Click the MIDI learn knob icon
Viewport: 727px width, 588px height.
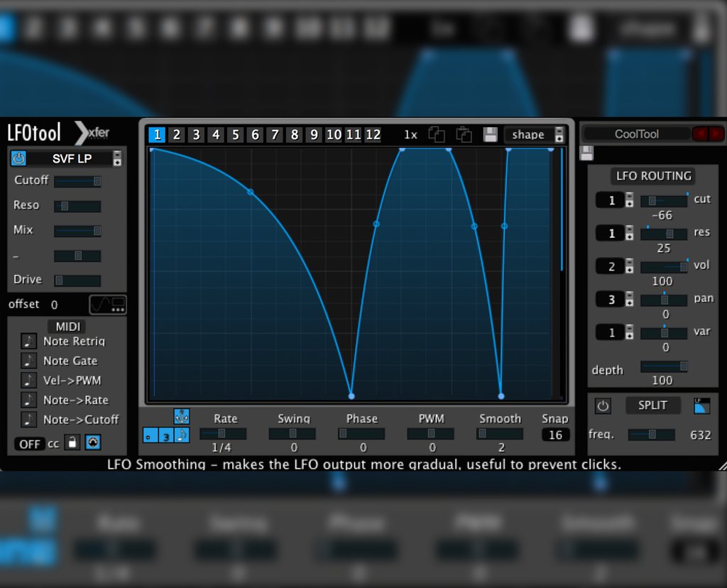pos(92,443)
